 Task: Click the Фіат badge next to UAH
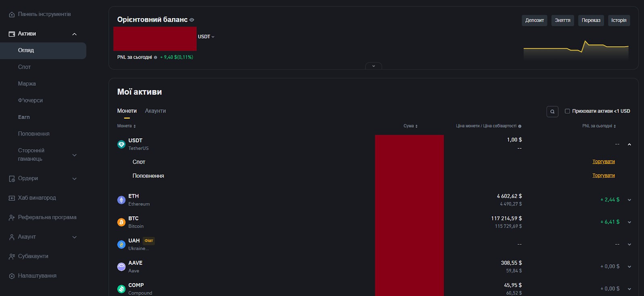coord(149,241)
